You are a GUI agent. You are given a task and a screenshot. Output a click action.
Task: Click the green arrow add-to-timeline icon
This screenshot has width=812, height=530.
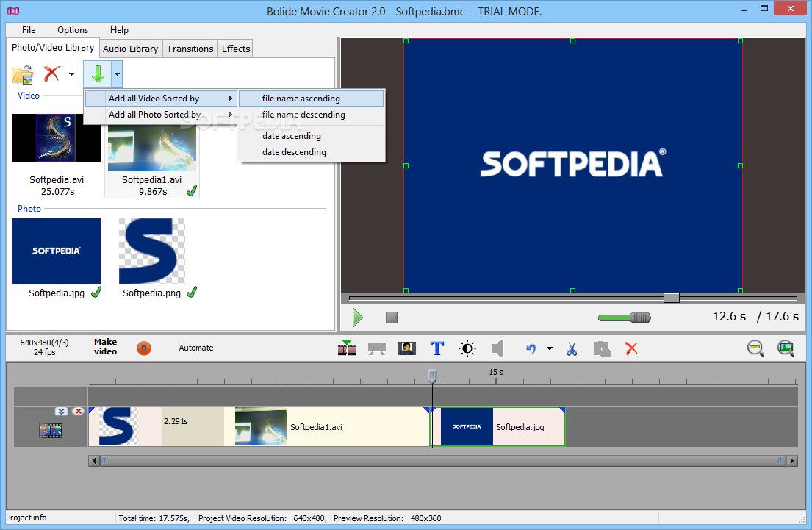pos(97,74)
